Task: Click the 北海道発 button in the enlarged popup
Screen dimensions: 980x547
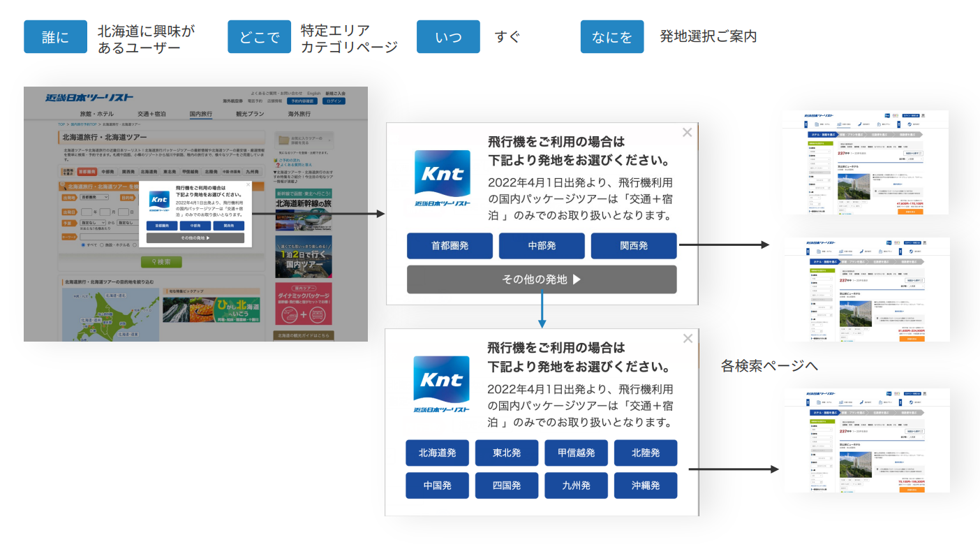Action: [x=437, y=453]
